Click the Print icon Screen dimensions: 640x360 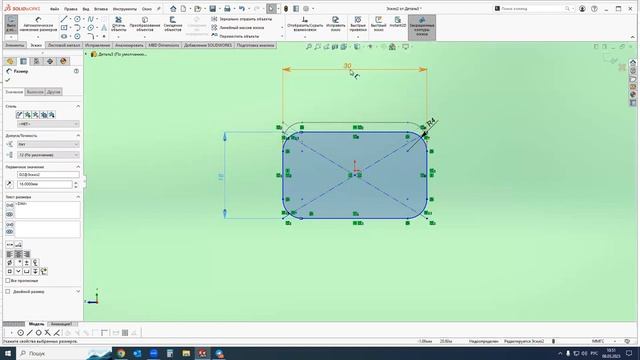[227, 9]
